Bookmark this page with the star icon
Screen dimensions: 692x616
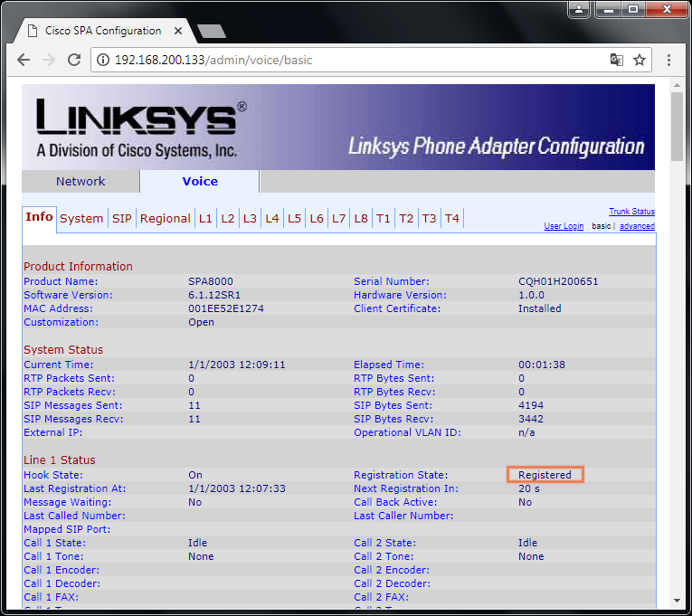[x=640, y=60]
